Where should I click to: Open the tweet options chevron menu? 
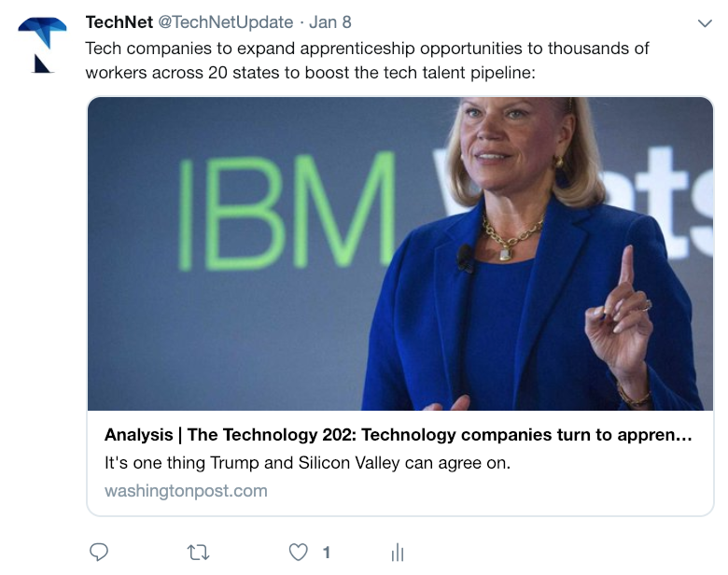[705, 23]
